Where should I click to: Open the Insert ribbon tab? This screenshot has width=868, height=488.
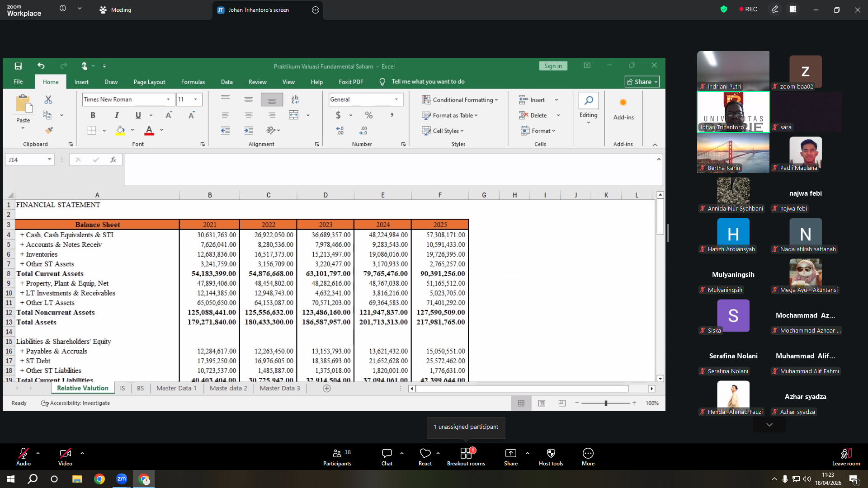[x=81, y=82]
